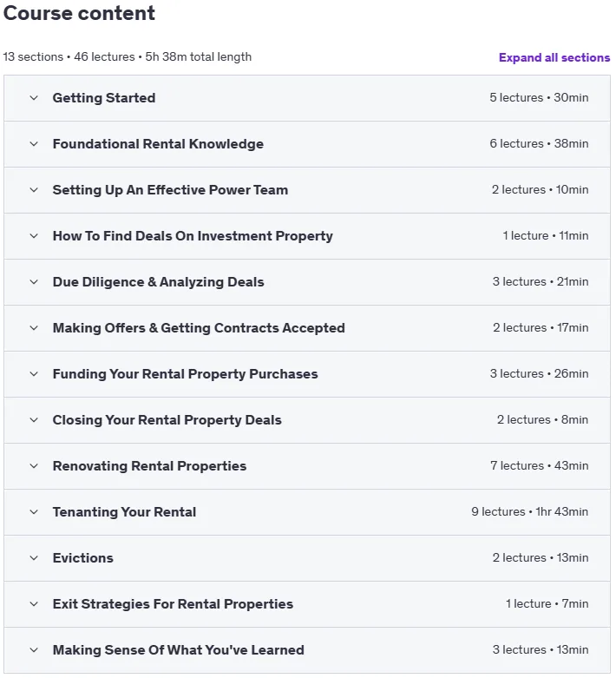Expand Closing Your Rental Property Deals chevron
This screenshot has height=678, width=616.
tap(34, 420)
